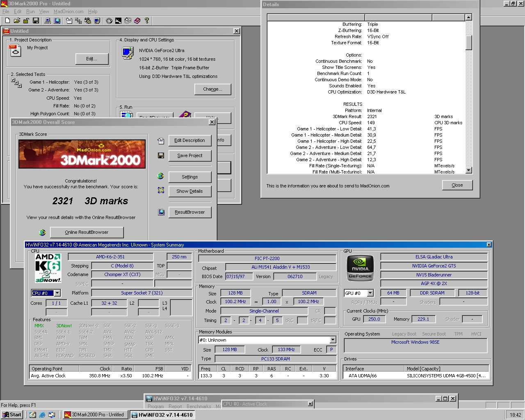Open the Edit menu

18,11
